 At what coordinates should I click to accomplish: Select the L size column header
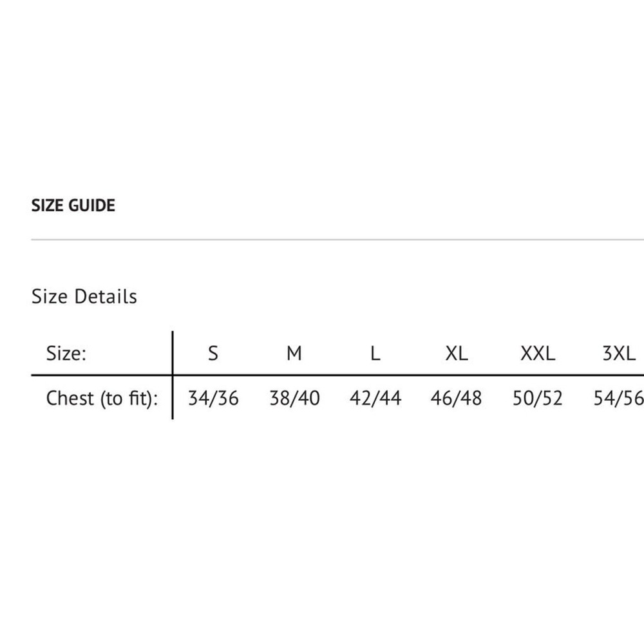[375, 354]
